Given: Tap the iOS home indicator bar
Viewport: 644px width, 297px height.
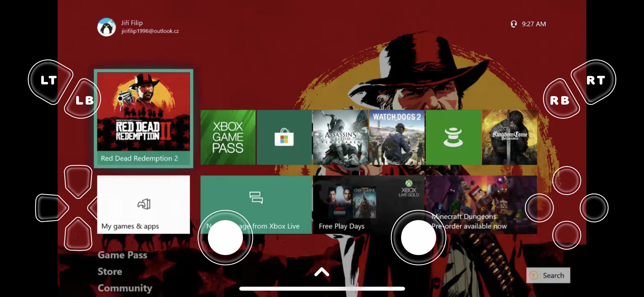Looking at the screenshot, I should (x=322, y=289).
